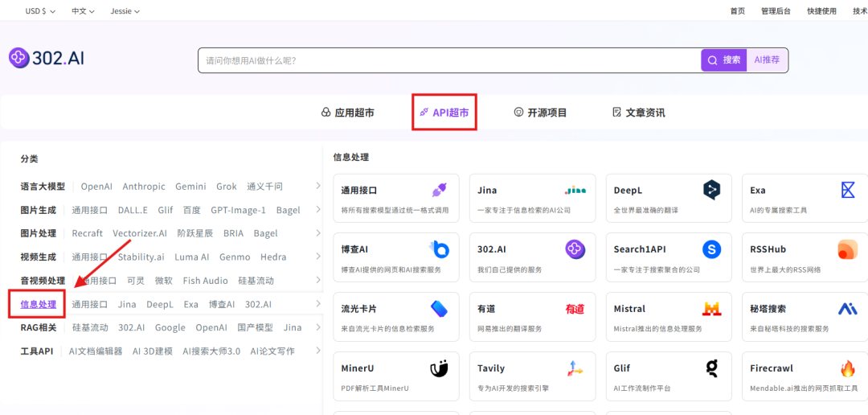The height and width of the screenshot is (415, 868).
Task: Click the 秘塔搜索 logo icon
Action: 848,308
